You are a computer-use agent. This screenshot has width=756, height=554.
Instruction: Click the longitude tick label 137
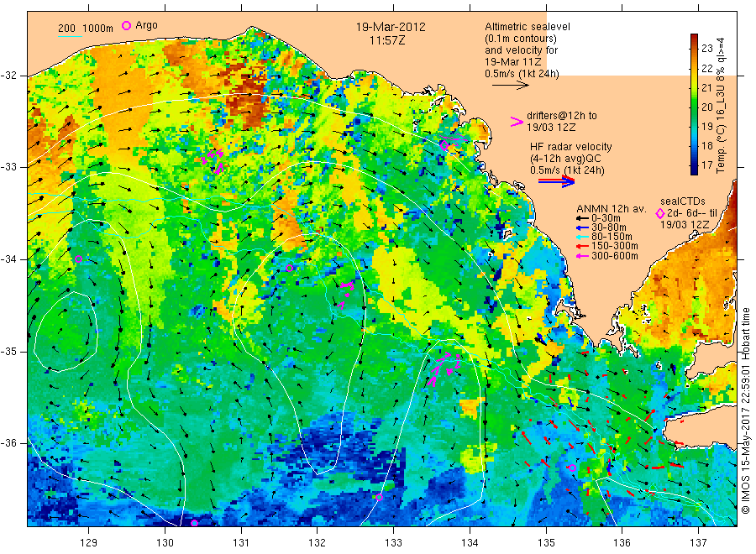[698, 543]
